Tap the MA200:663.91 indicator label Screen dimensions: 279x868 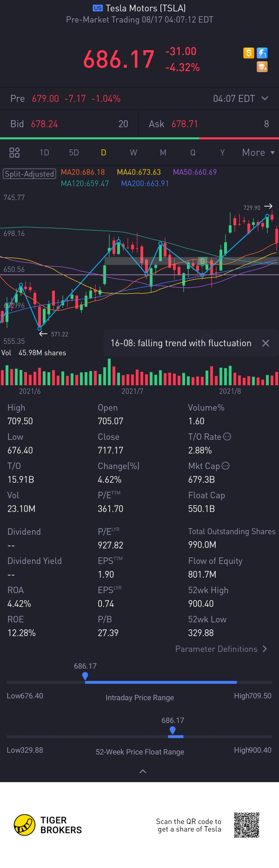(145, 184)
